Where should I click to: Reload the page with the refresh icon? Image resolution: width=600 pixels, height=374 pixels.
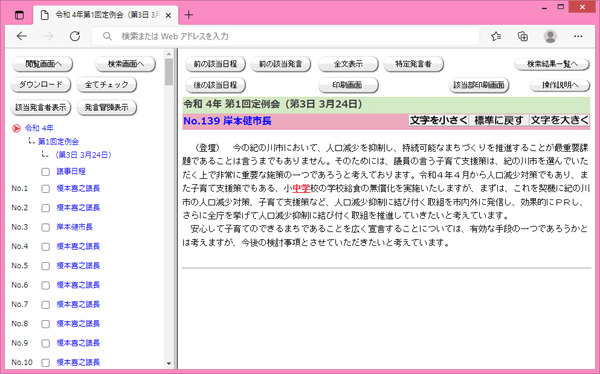75,36
